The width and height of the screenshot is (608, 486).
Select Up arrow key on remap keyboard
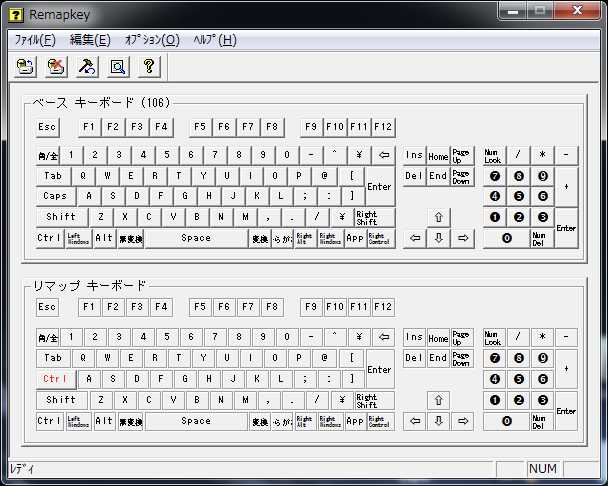point(439,400)
